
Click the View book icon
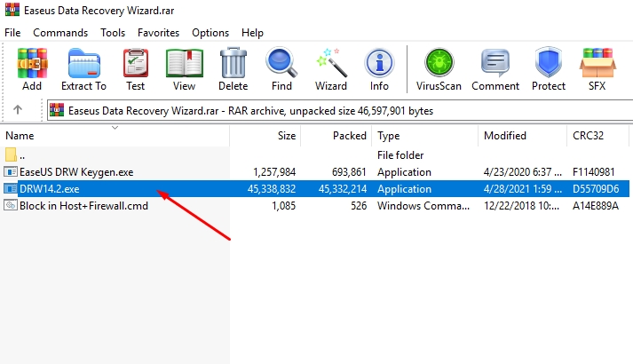(x=185, y=63)
